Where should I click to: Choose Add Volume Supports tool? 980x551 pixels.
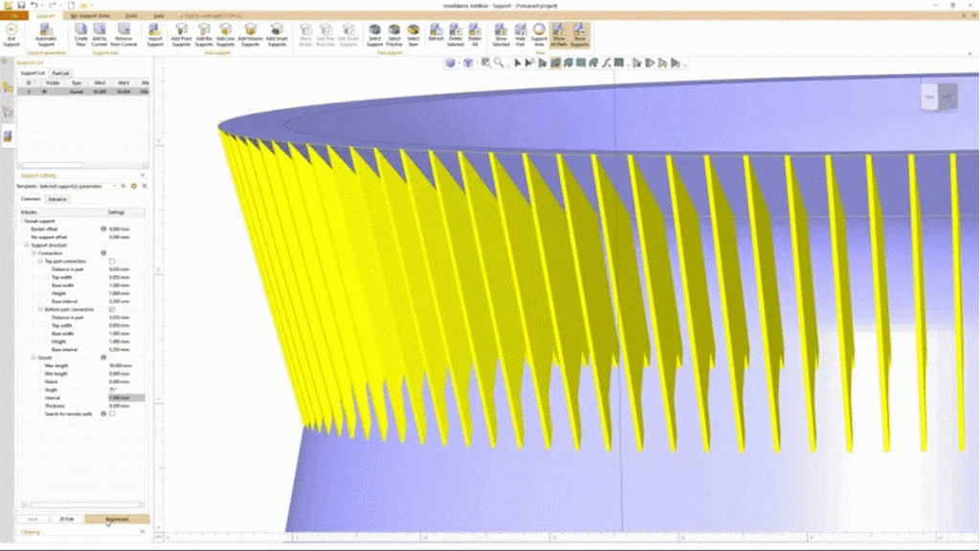(x=249, y=33)
